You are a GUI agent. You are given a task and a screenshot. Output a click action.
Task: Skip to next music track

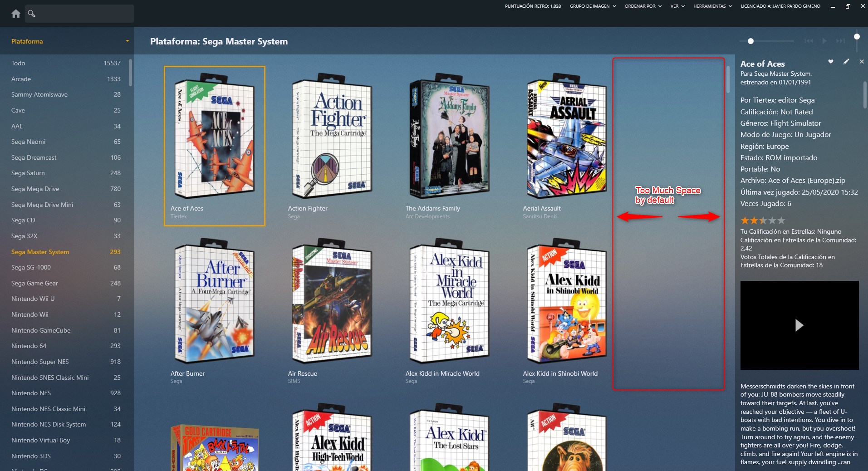tap(841, 41)
